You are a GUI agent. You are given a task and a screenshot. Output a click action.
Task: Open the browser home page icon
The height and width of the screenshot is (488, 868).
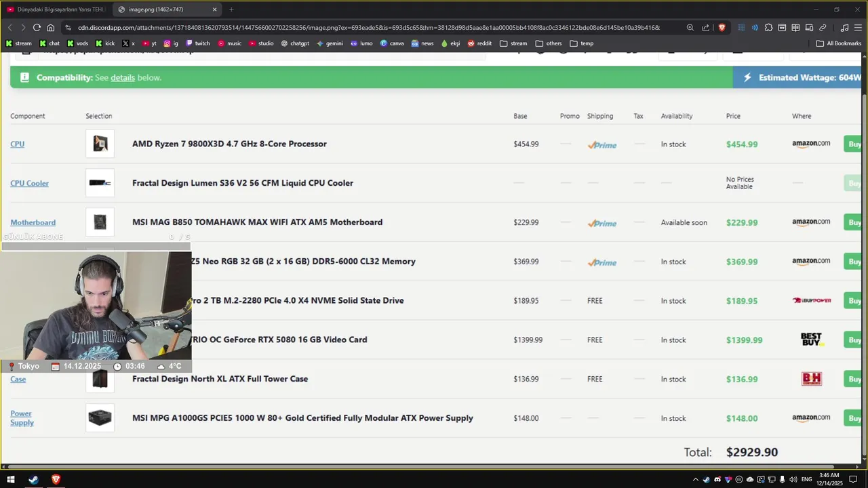tap(50, 28)
